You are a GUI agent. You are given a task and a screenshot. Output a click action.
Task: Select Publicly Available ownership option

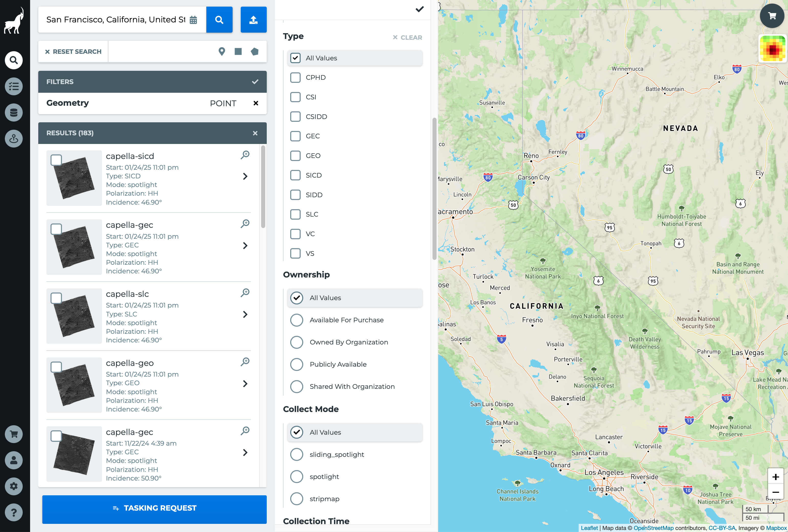click(297, 365)
